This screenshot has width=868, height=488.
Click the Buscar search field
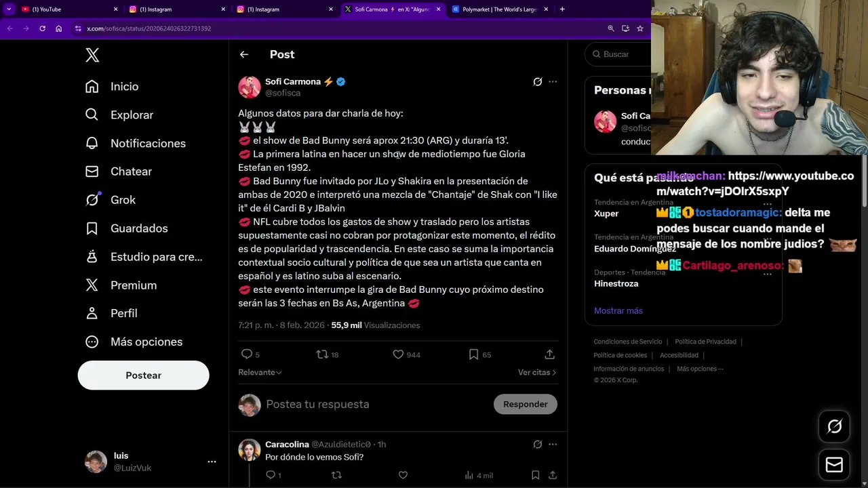[618, 54]
